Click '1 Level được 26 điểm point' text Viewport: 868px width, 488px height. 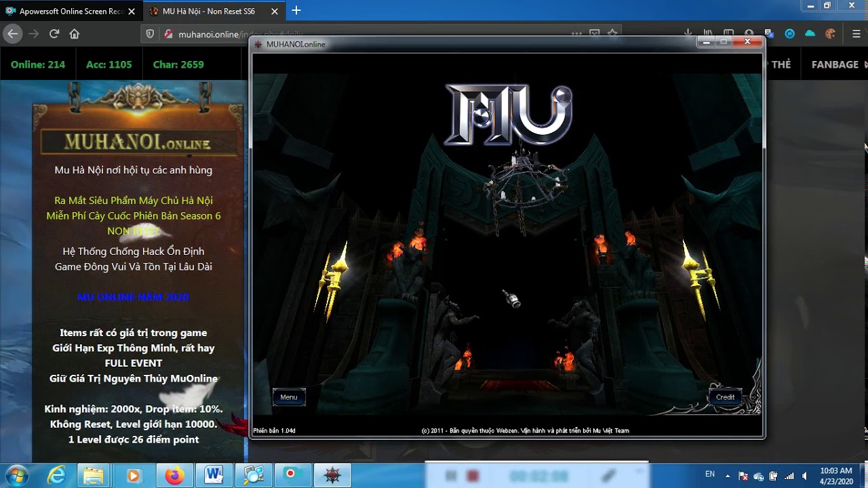134,439
